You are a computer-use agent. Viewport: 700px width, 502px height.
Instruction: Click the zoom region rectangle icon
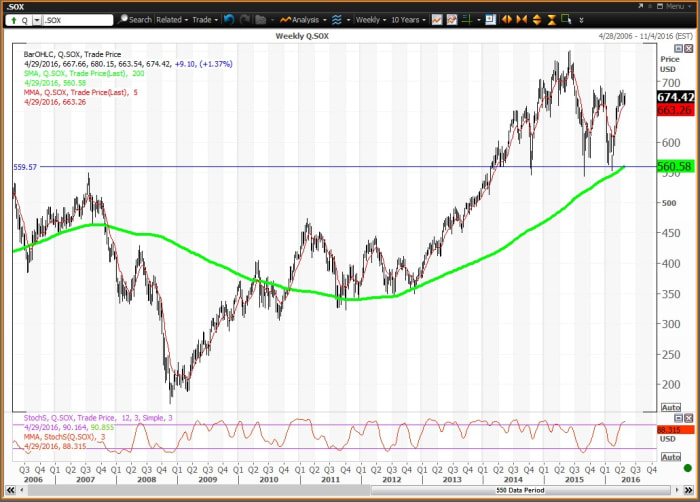click(x=568, y=19)
